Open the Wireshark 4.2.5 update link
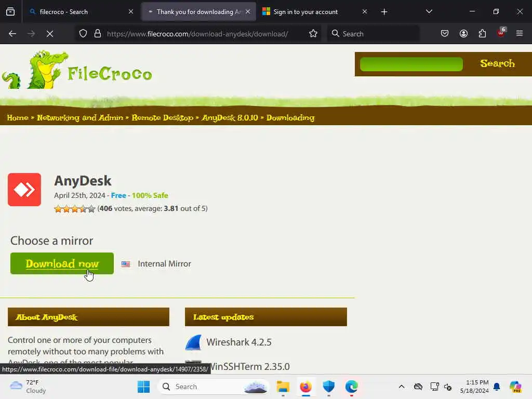This screenshot has width=532, height=399. [x=239, y=342]
